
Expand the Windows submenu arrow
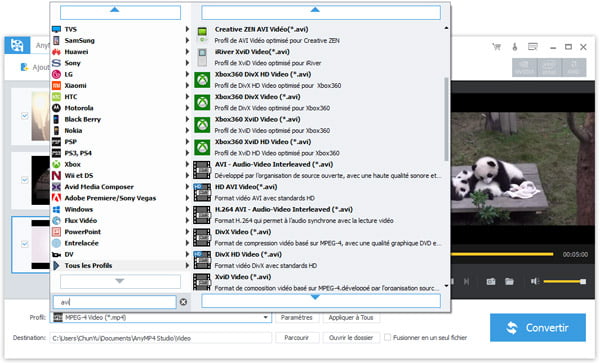187,209
